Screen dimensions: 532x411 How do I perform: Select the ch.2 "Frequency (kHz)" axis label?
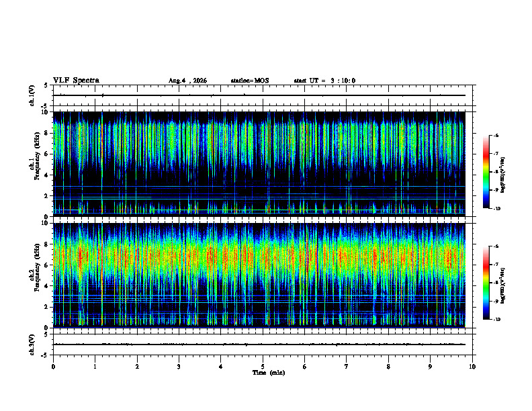click(x=38, y=267)
